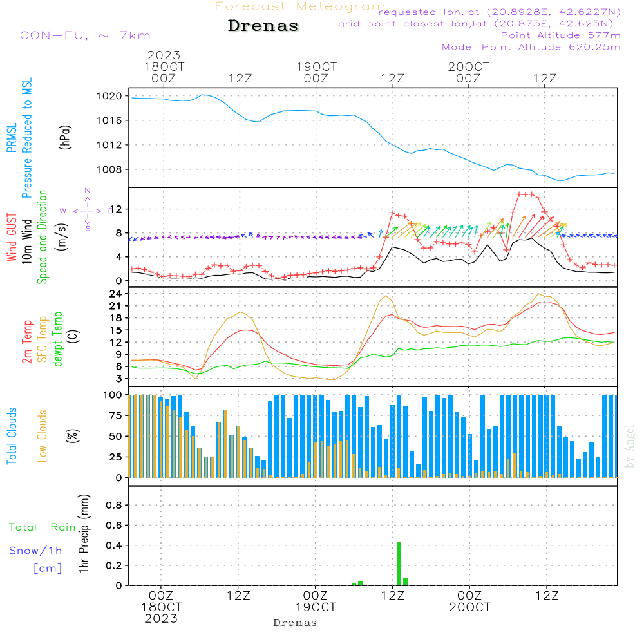Image resolution: width=644 pixels, height=644 pixels.
Task: Click the 'PRMSL' axis label
Action: 12,137
